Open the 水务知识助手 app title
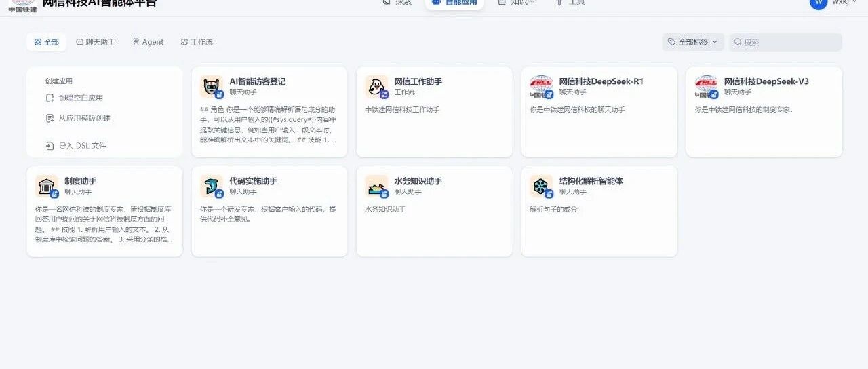Image resolution: width=868 pixels, height=369 pixels. pos(418,181)
